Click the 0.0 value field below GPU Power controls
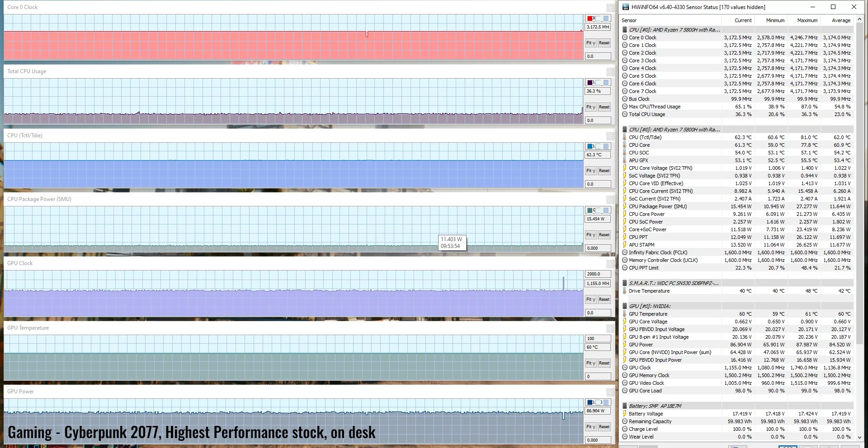 point(598,441)
